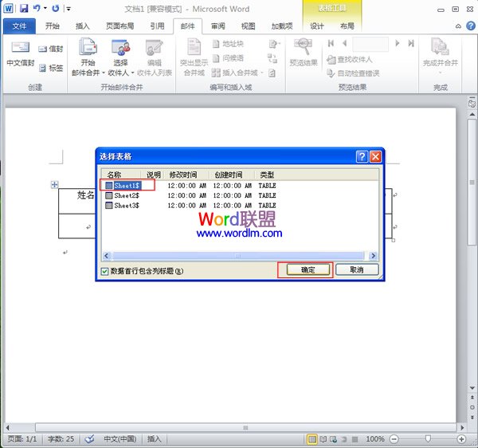Select Sheet1$ in the table list
Viewport: 478px width, 448px height.
click(127, 186)
